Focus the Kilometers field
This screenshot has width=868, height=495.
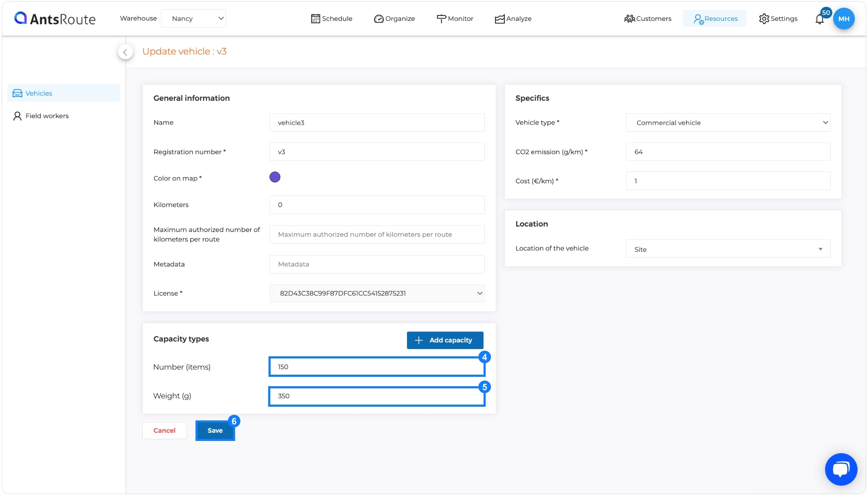point(377,205)
